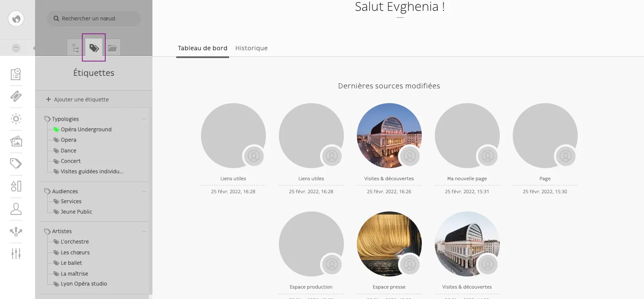Select the Dance tag
Screen dimensions: 644x299
point(68,150)
